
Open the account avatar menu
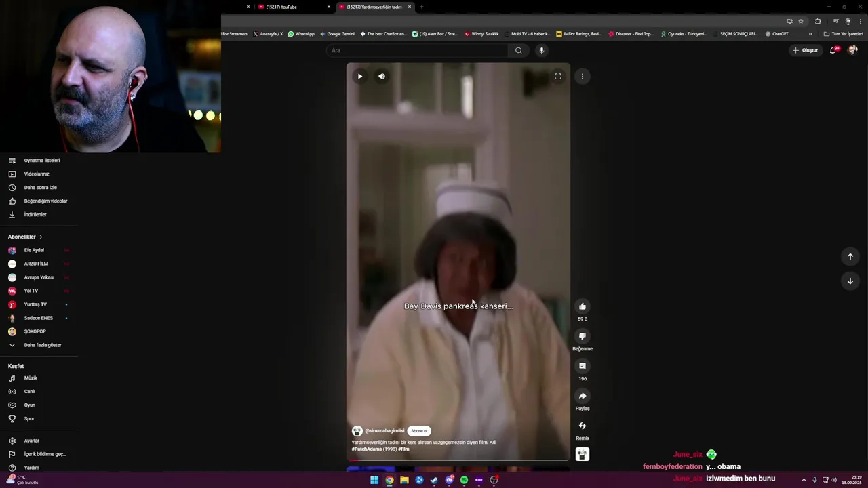coord(853,50)
